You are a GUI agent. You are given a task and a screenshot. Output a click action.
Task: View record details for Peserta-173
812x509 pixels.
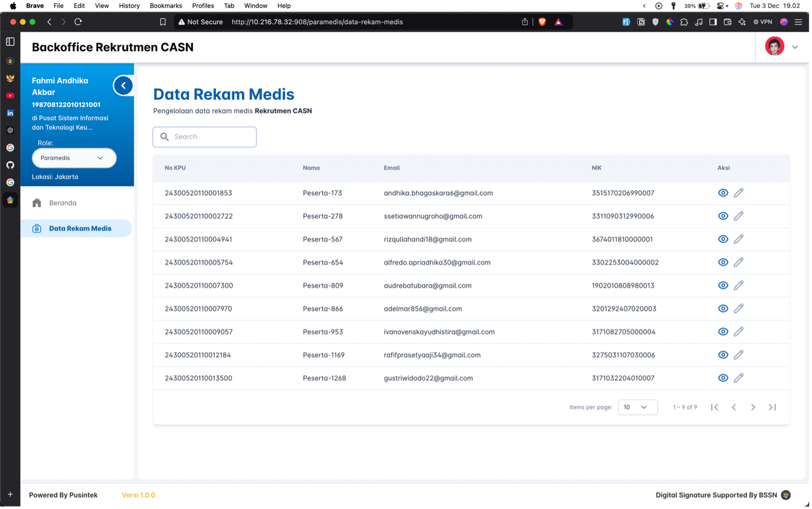(x=723, y=193)
